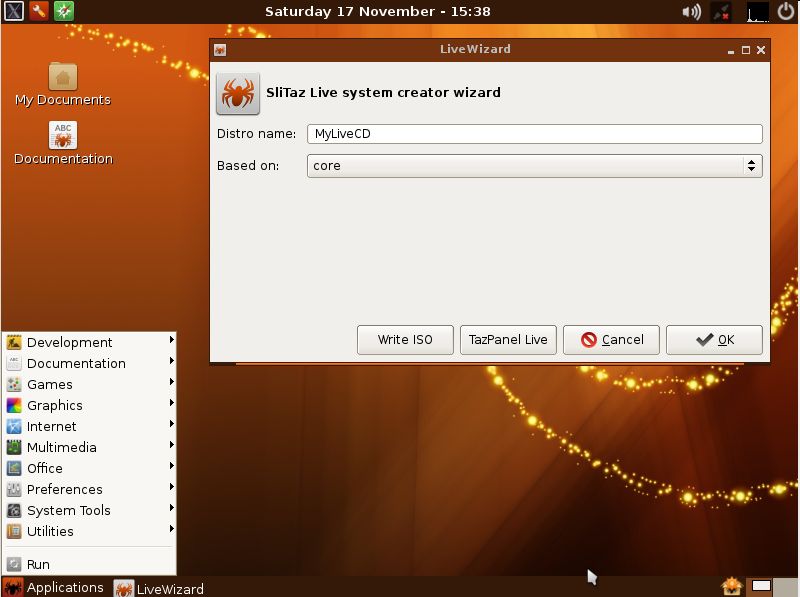
Task: Open the Games menu category
Action: click(89, 384)
